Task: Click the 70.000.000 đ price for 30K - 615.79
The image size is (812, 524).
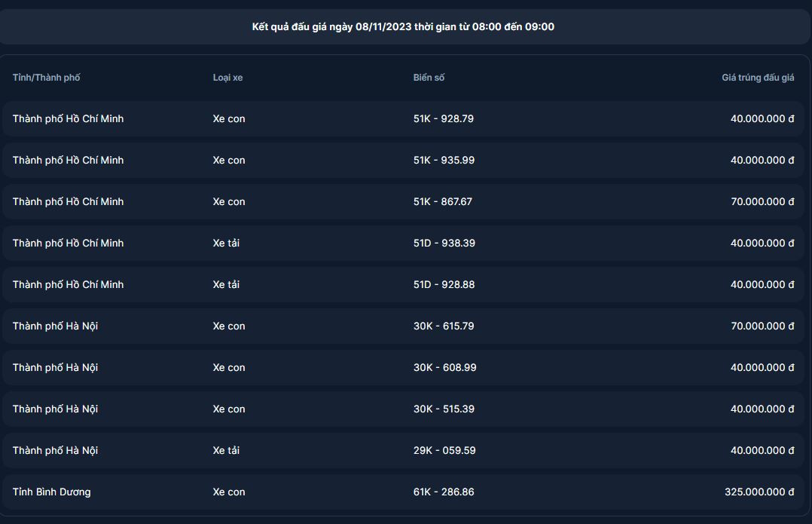Action: point(762,326)
